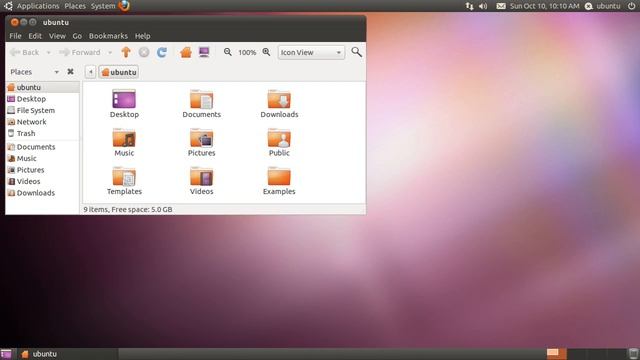Screen dimensions: 640x360
Task: Close the Places side pane
Action: pos(70,71)
